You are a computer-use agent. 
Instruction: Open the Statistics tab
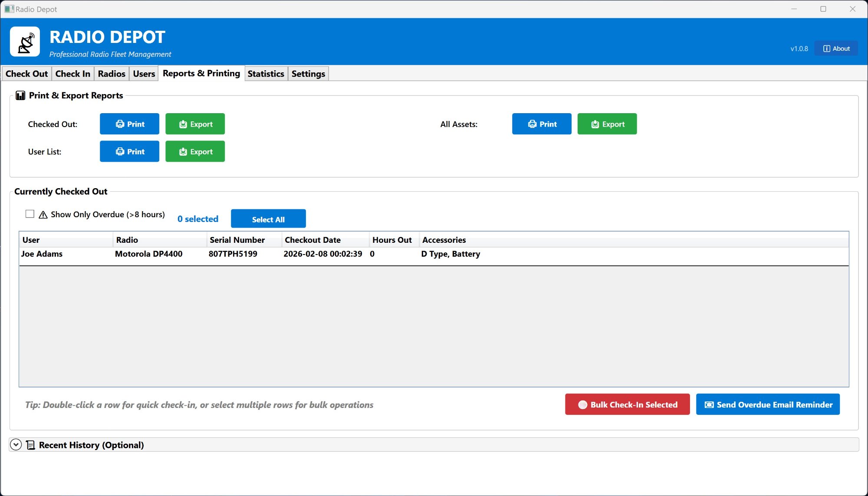[266, 74]
